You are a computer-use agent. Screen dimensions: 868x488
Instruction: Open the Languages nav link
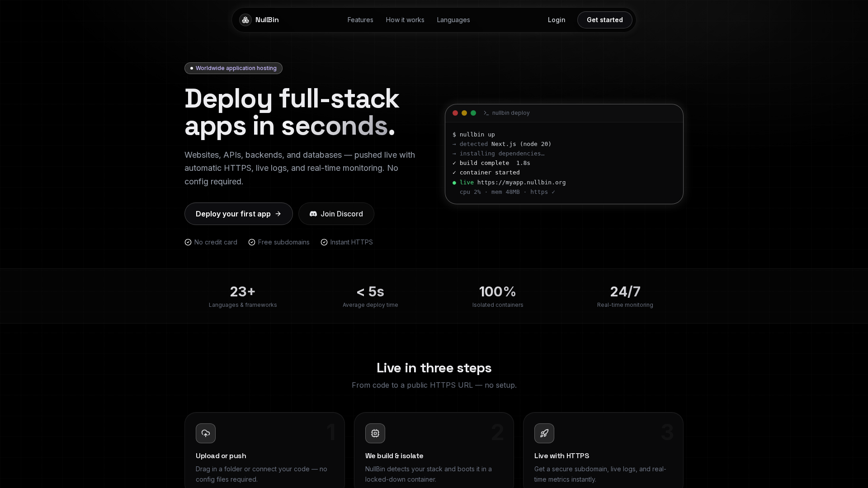[453, 20]
